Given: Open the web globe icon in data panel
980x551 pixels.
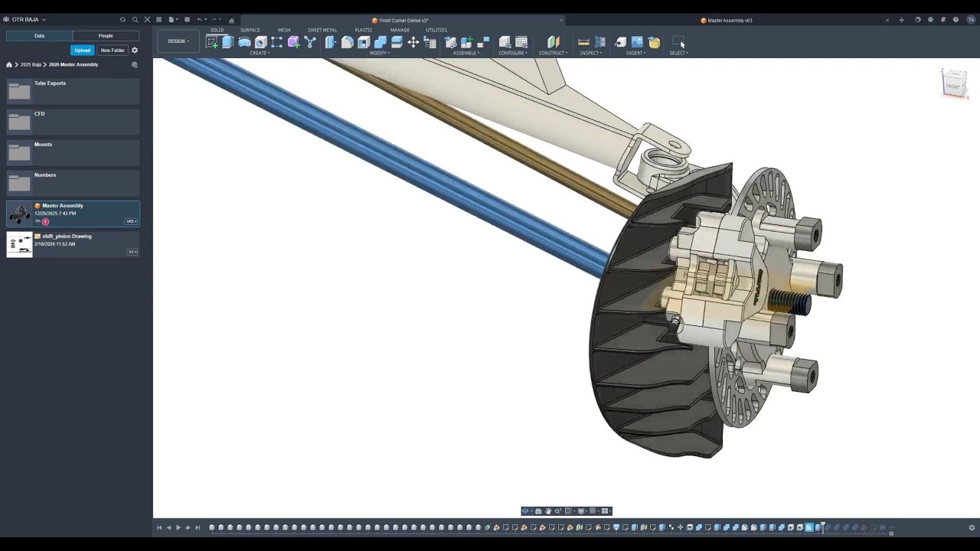Looking at the screenshot, I should 135,65.
